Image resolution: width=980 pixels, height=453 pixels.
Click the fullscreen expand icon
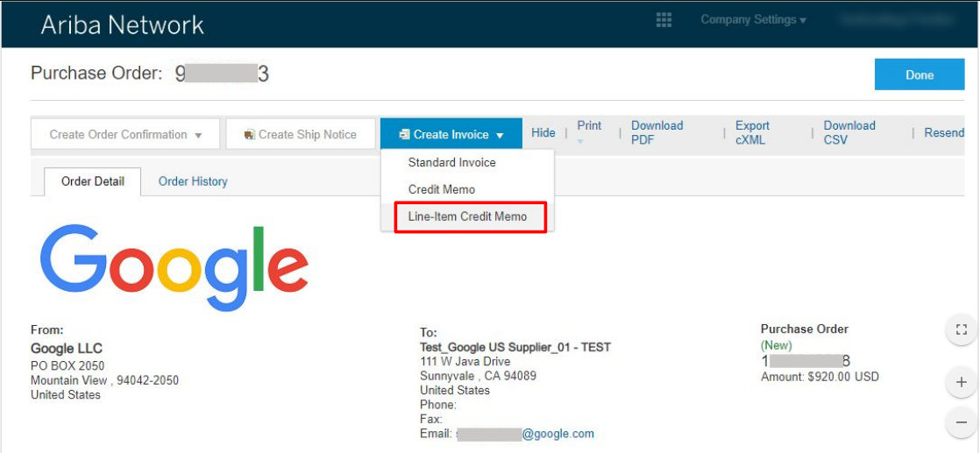click(962, 330)
